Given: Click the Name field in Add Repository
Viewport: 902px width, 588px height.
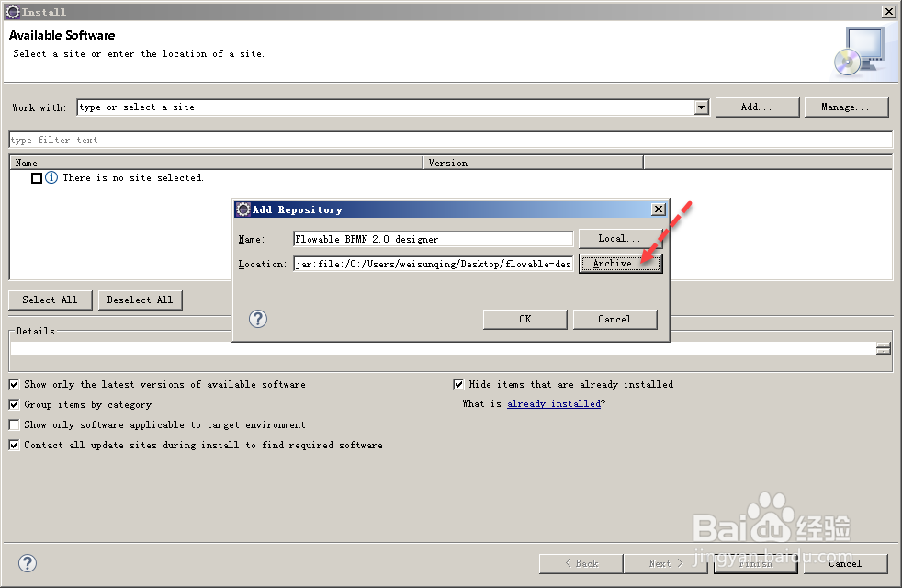Looking at the screenshot, I should point(434,239).
